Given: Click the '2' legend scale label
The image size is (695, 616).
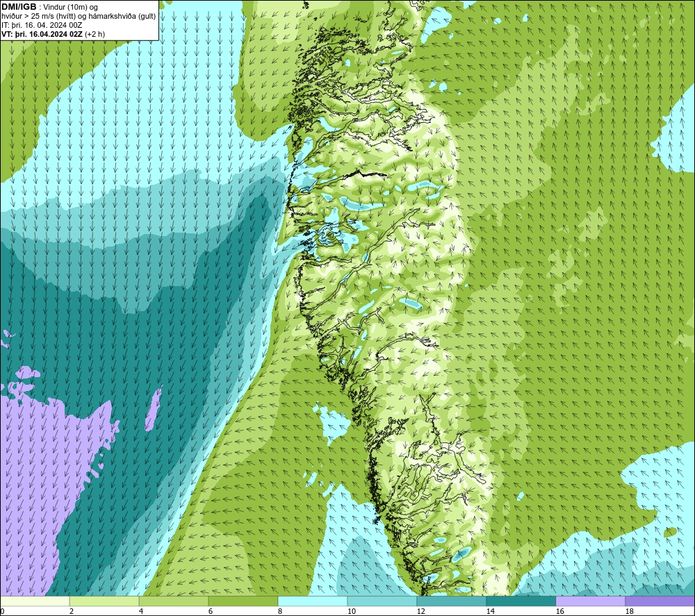Looking at the screenshot, I should tap(72, 612).
